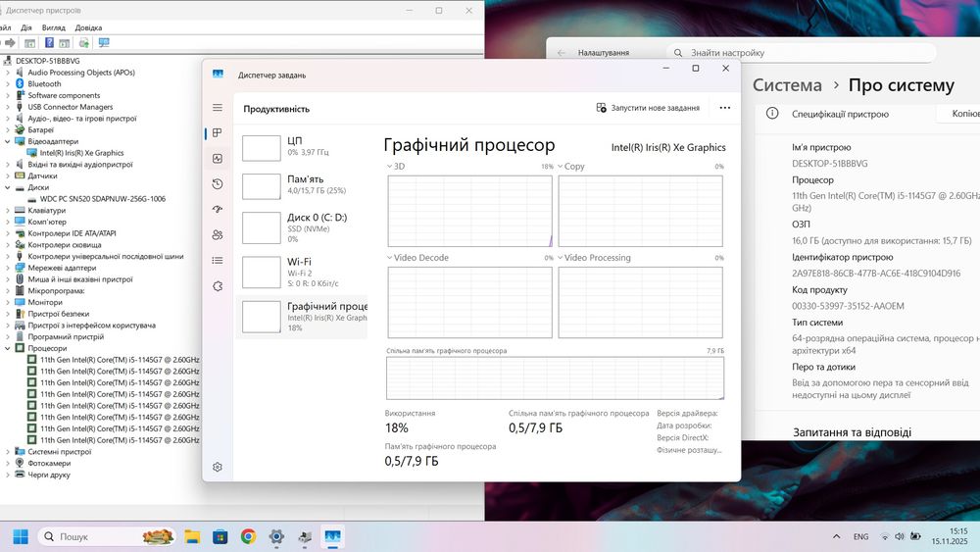This screenshot has height=552, width=980.
Task: Open the Вигляд menu in Device Manager
Action: coord(53,27)
